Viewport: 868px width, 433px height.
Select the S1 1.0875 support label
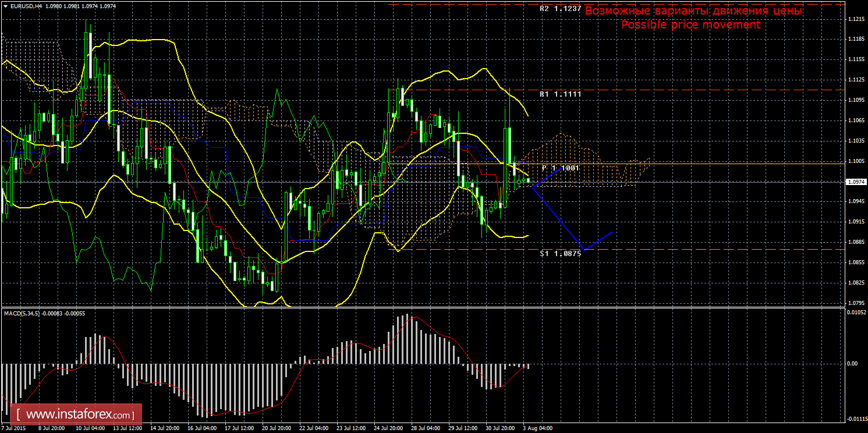[x=560, y=254]
